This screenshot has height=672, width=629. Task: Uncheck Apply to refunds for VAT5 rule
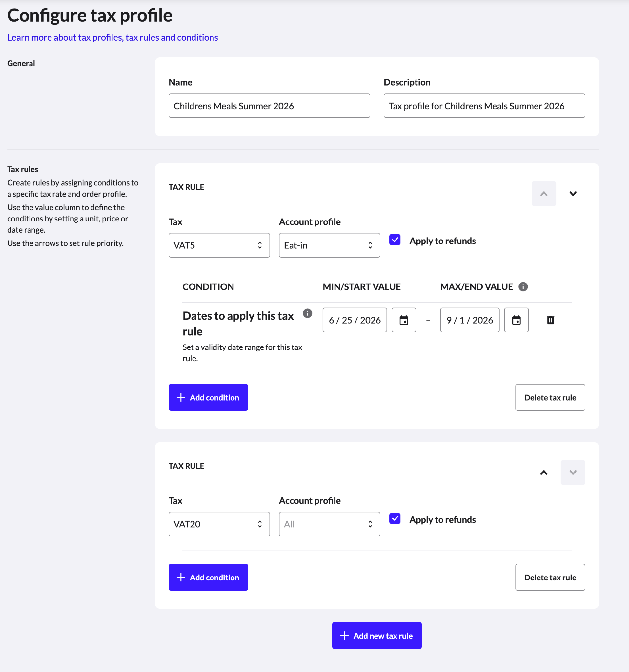395,240
